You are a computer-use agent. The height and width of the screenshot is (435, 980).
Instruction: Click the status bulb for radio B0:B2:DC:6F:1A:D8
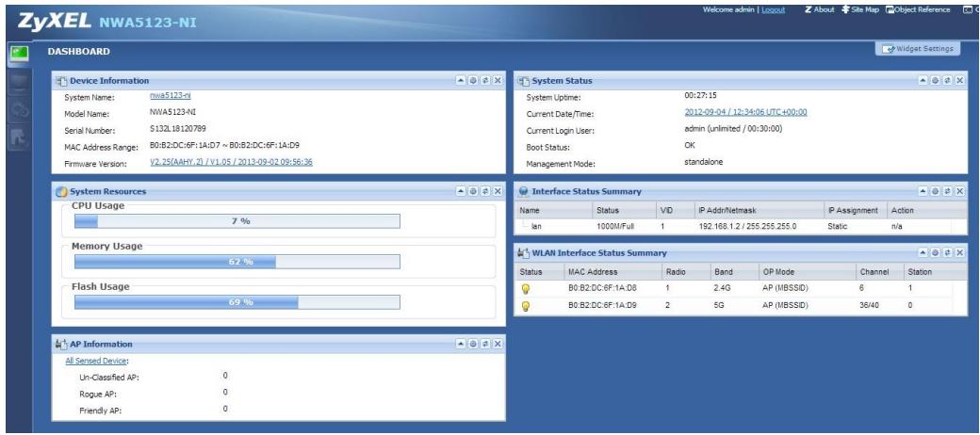(x=526, y=289)
